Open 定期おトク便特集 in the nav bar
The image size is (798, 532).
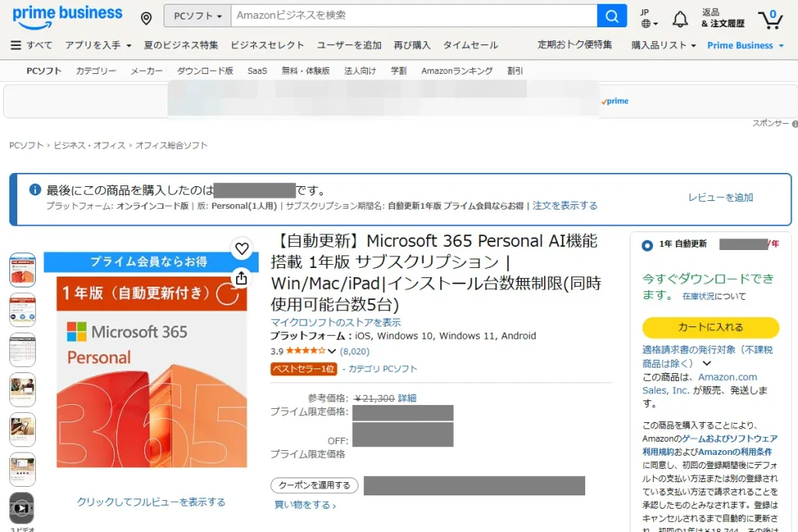574,44
